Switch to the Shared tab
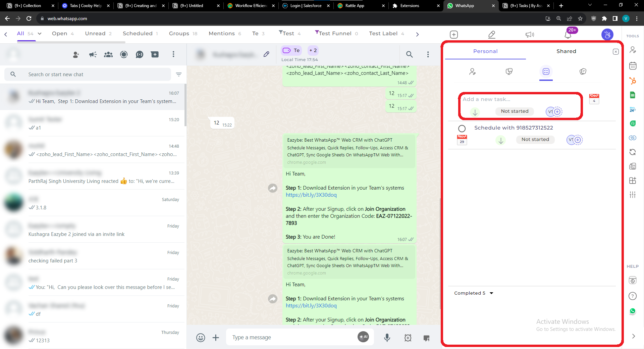 (x=566, y=51)
